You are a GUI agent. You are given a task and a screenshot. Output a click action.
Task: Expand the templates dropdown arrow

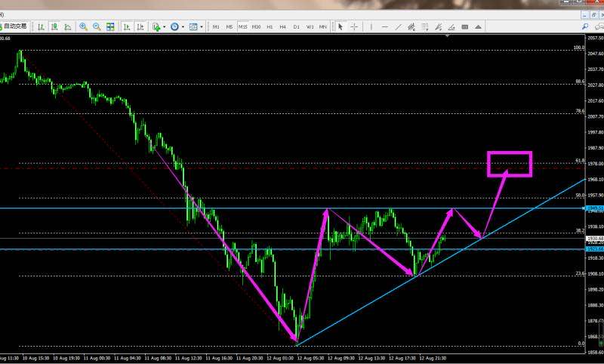201,26
